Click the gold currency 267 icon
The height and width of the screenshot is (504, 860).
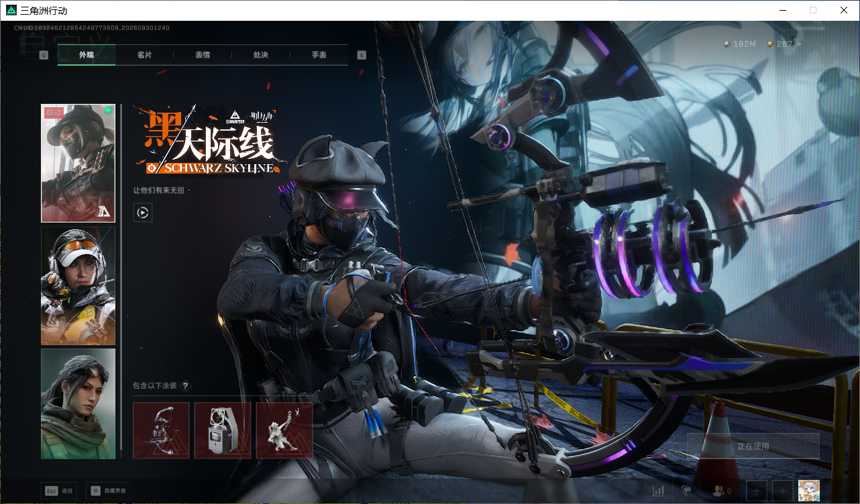point(771,44)
